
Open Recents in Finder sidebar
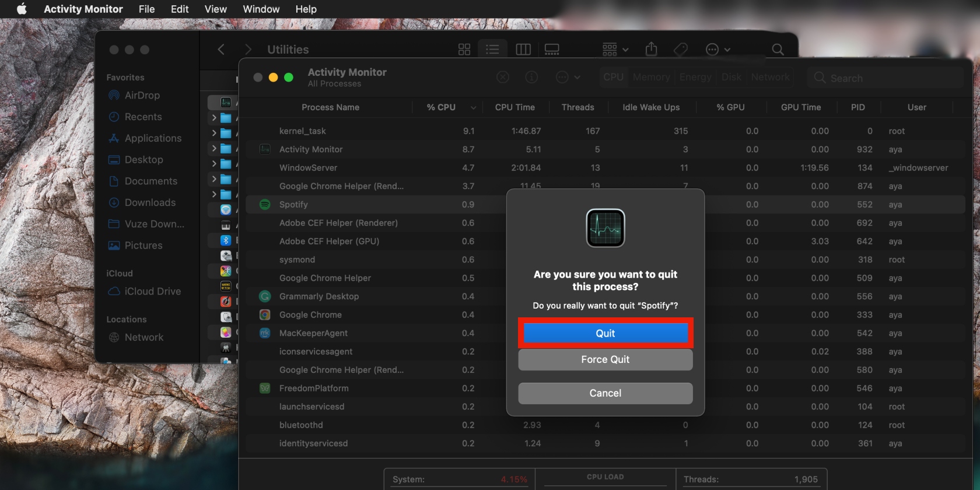pos(135,117)
